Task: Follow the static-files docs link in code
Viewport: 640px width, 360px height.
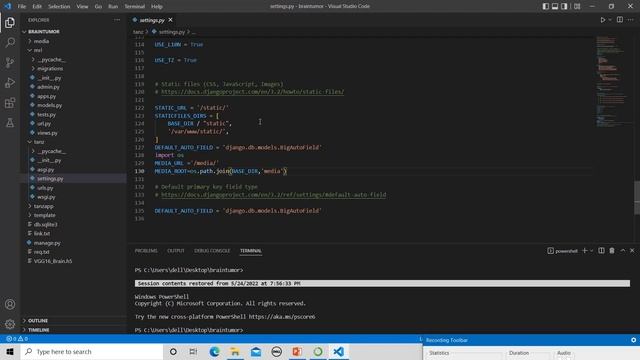Action: coord(252,92)
